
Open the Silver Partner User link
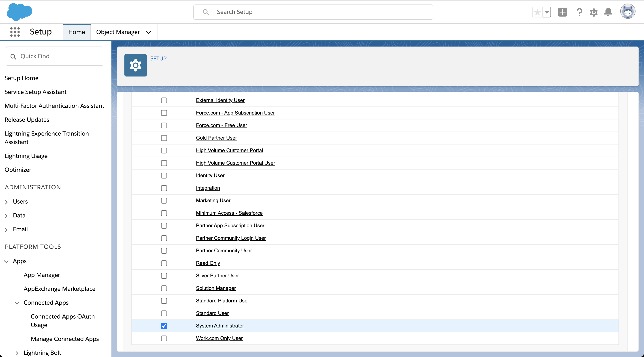pos(217,276)
